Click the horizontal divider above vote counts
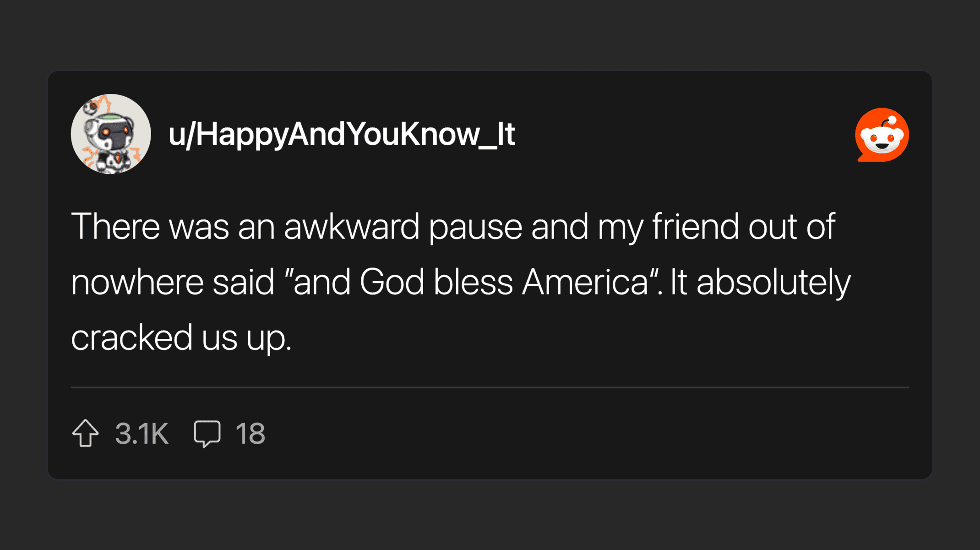This screenshot has width=980, height=550. [490, 387]
